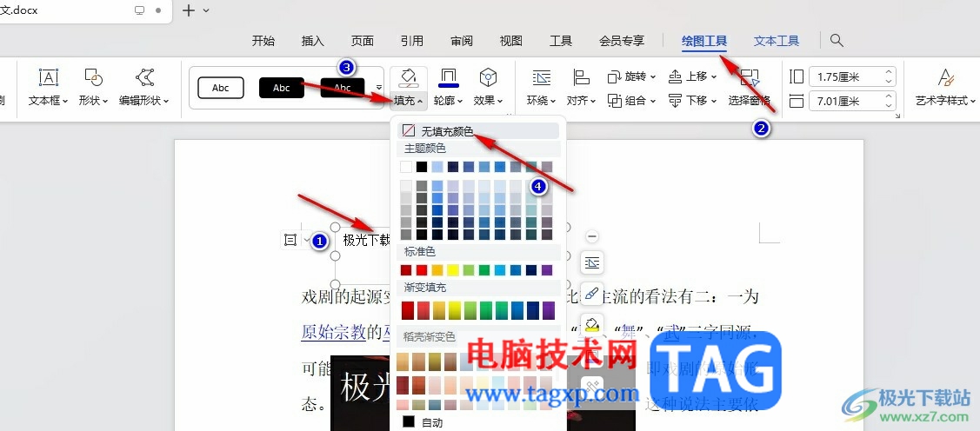Click the floating fill bucket icon
The image size is (980, 431).
click(592, 324)
